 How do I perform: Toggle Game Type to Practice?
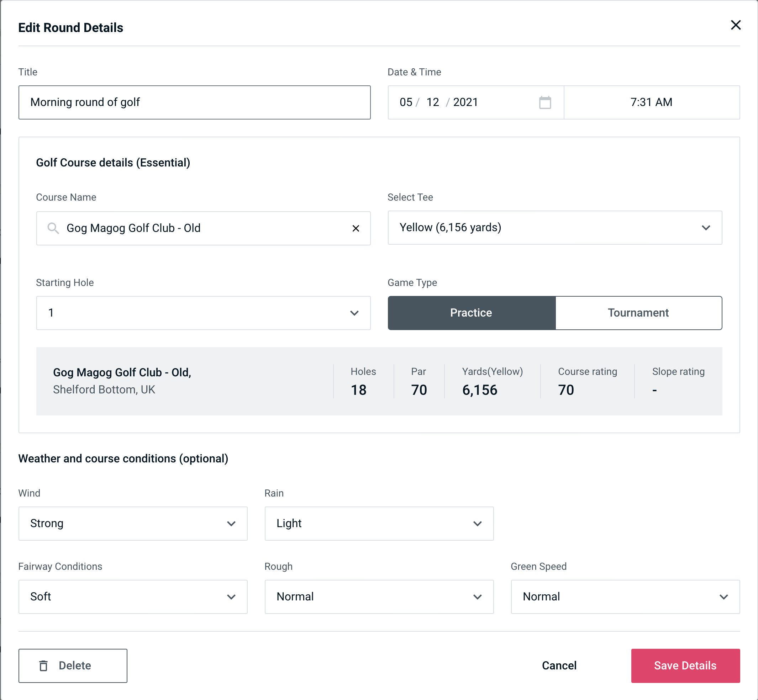[471, 313]
